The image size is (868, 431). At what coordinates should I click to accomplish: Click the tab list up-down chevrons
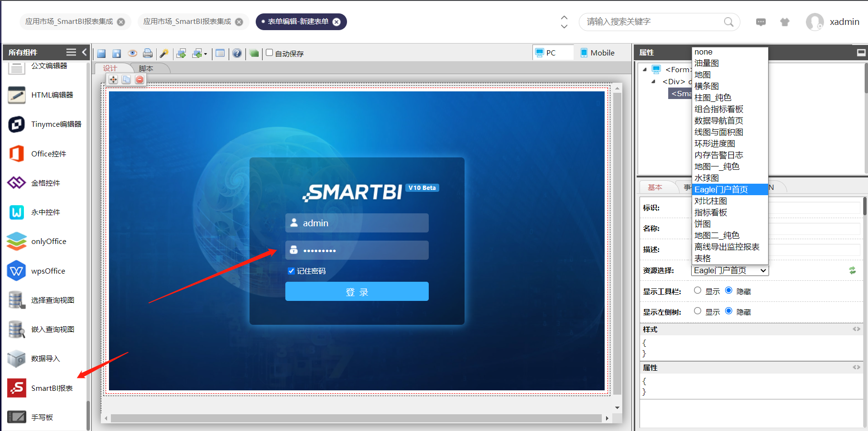point(564,22)
